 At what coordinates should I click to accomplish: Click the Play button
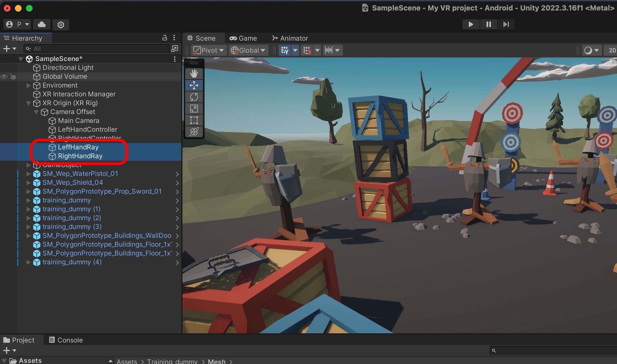471,24
